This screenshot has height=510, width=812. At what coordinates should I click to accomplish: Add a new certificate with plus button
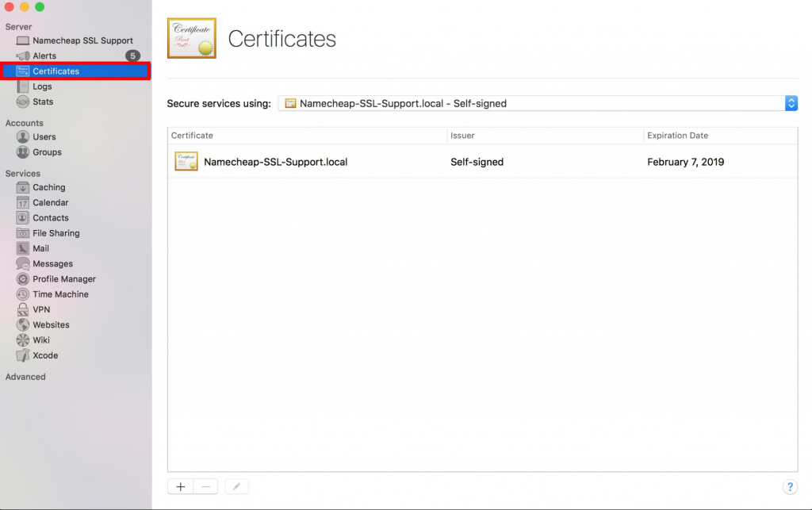click(180, 486)
